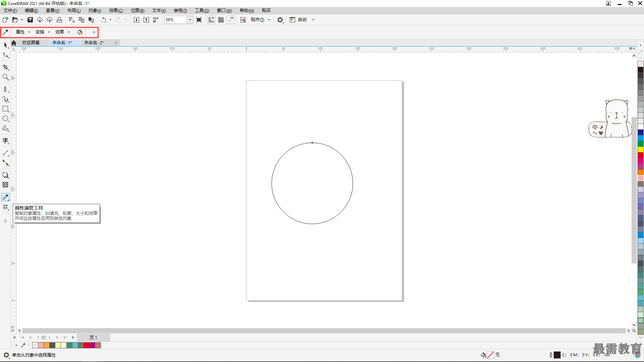Add a page after the current page

tap(73, 338)
